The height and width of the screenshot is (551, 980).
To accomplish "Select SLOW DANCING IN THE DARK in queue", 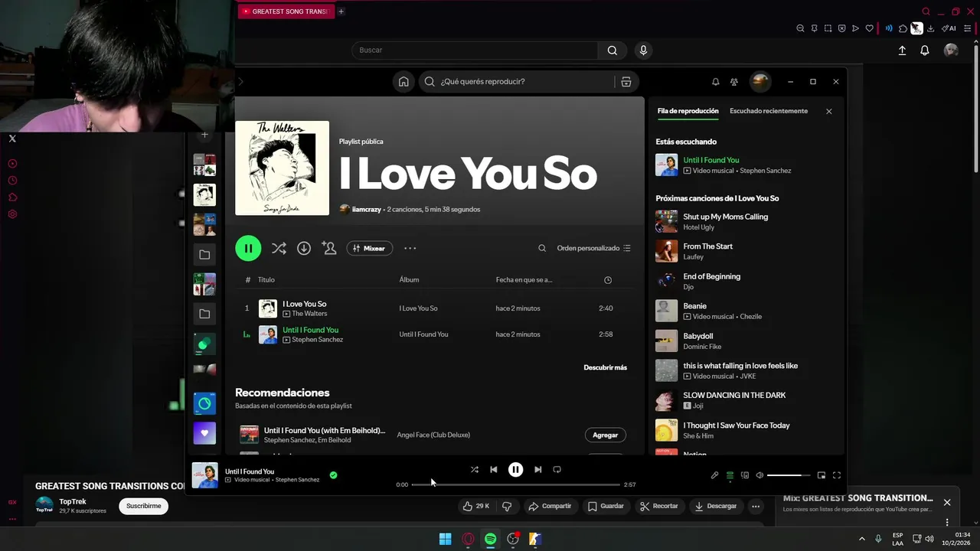I will pos(746,400).
